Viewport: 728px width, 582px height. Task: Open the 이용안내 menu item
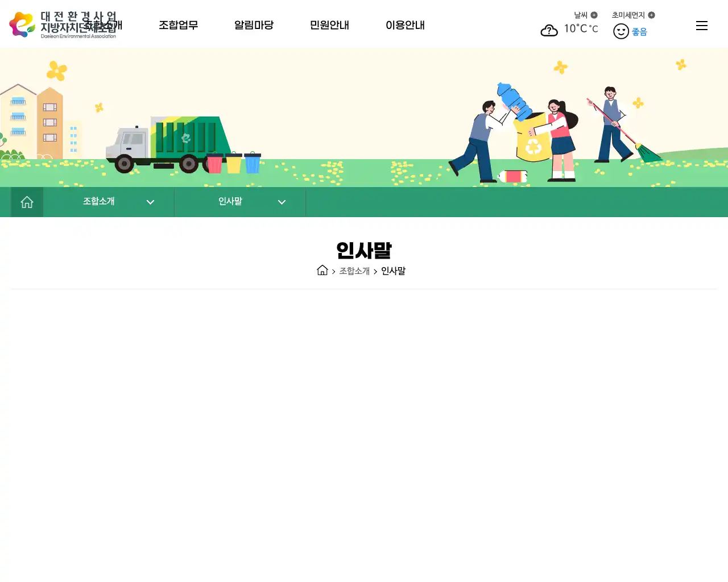[x=405, y=25]
